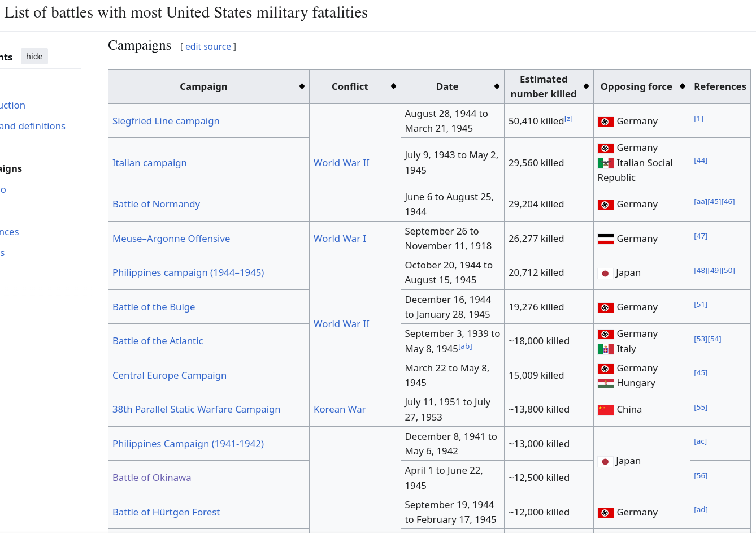Sort the table by Conflict column

point(393,86)
